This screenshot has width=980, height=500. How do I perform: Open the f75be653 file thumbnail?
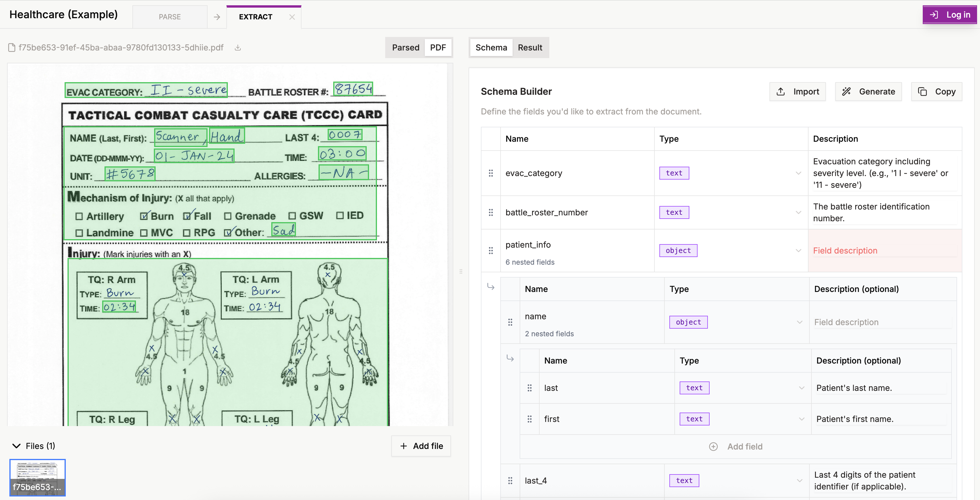point(38,478)
